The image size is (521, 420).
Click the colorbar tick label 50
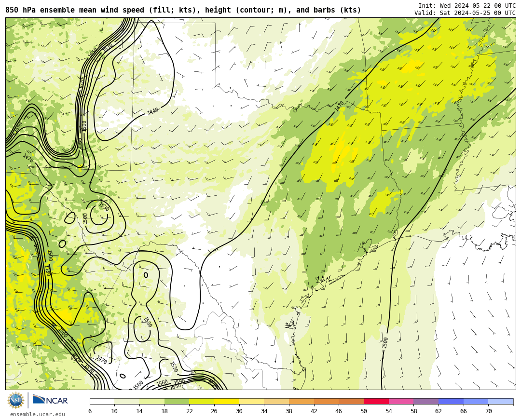pyautogui.click(x=364, y=411)
